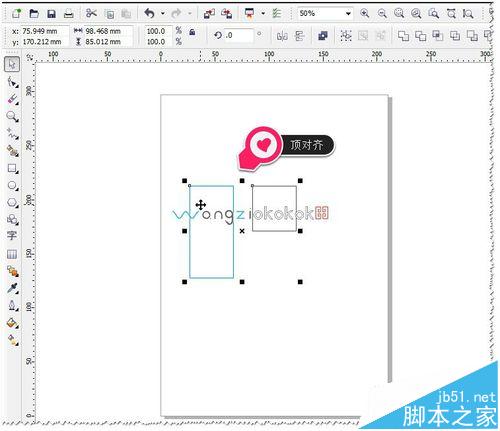Click the y position field 170.212 mm
500x431 pixels.
pos(44,42)
